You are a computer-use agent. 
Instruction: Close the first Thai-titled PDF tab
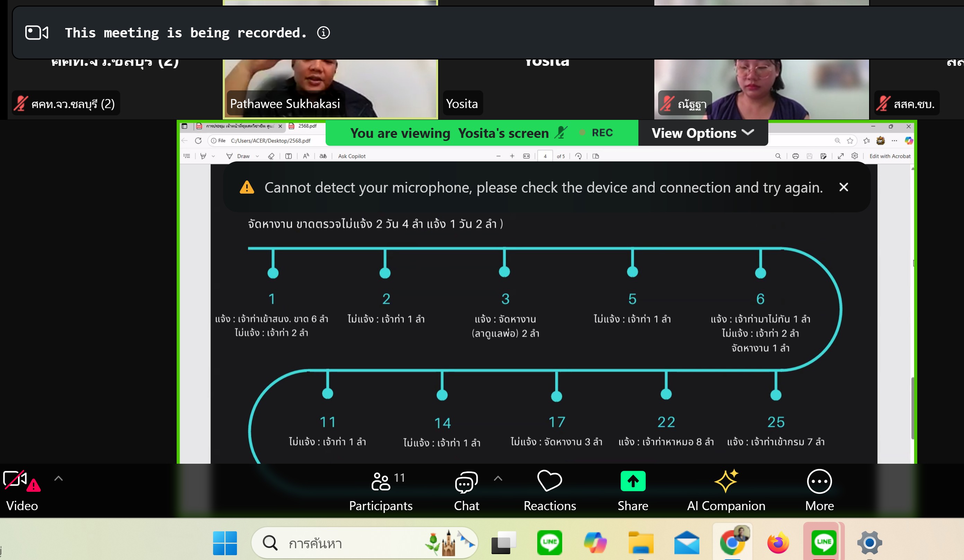coord(280,126)
